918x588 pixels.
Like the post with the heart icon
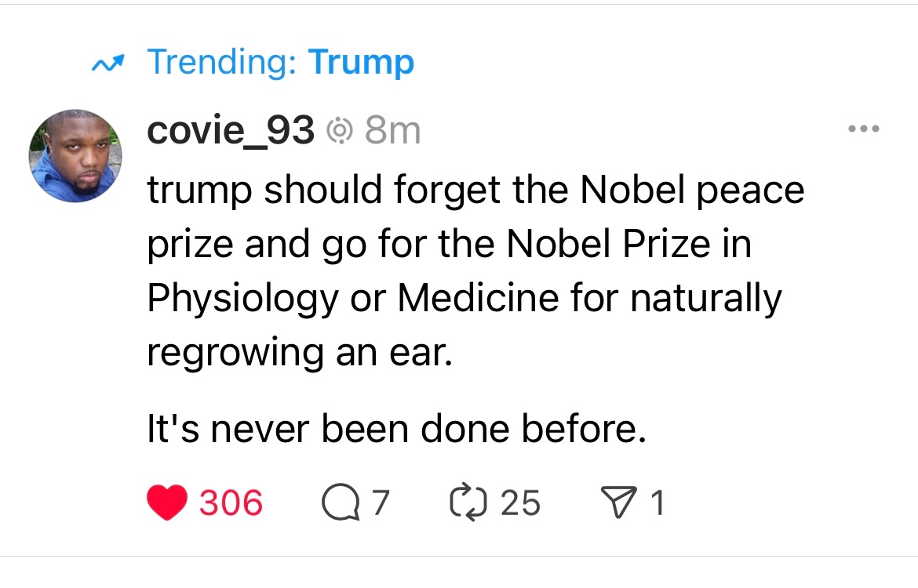(x=168, y=503)
